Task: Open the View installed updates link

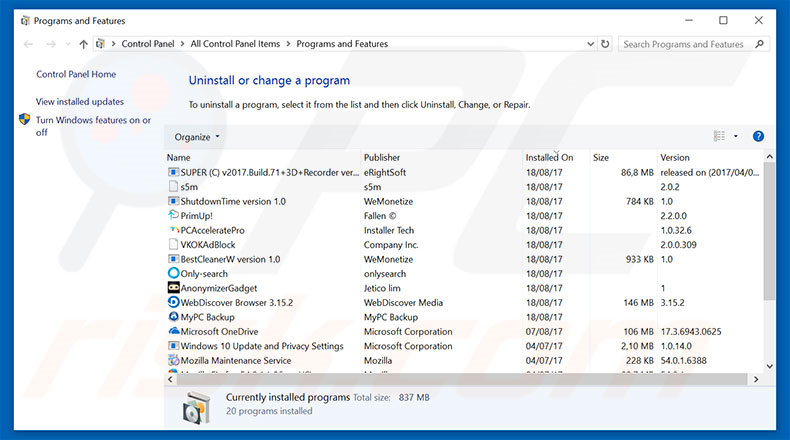Action: click(80, 101)
